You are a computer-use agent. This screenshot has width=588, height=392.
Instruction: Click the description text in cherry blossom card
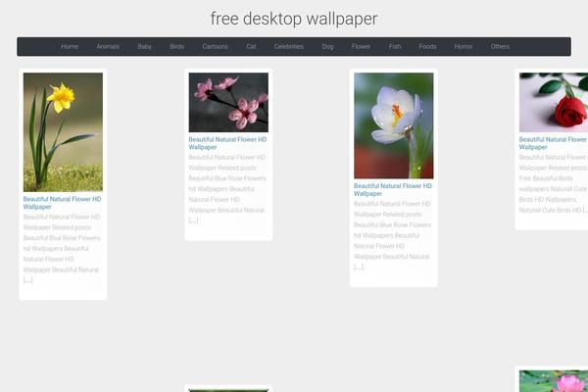227,189
